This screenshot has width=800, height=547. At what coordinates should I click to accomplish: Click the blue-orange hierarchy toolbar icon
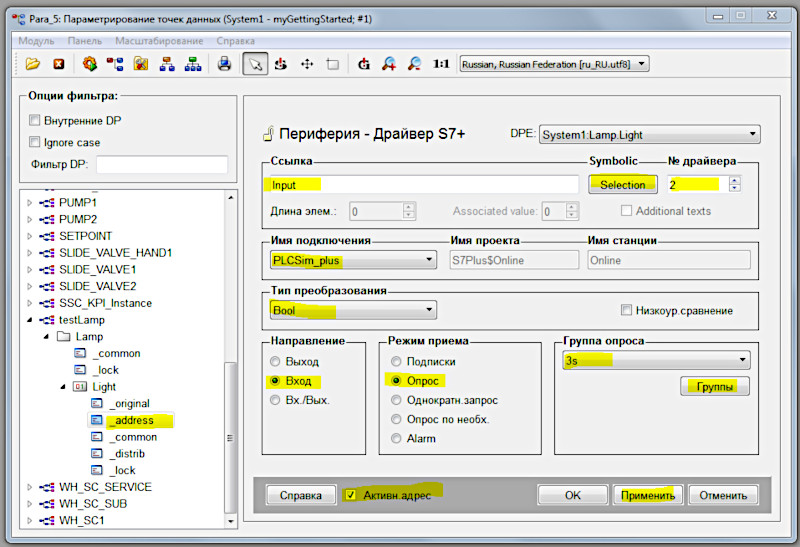(167, 64)
